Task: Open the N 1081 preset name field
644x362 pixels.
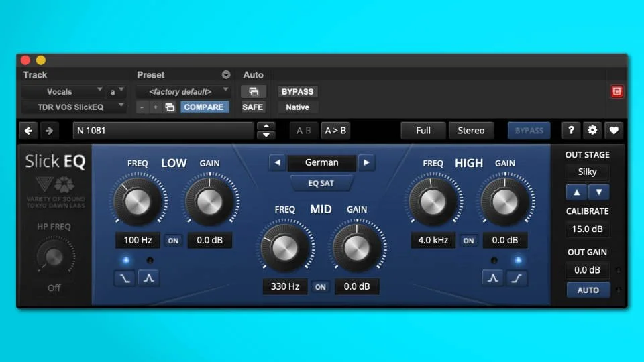Action: click(x=164, y=131)
